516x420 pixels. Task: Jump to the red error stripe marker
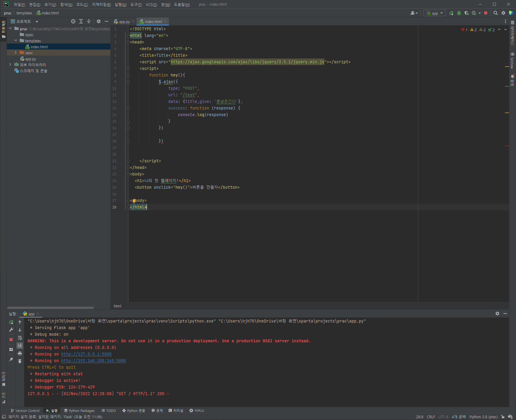pos(507,146)
